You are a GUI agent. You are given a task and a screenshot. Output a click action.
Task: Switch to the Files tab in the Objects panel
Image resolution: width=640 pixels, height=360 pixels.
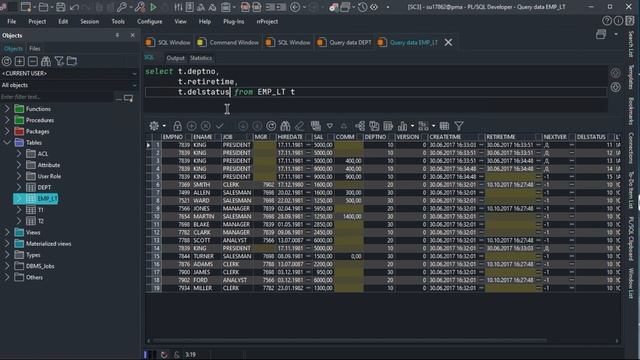pos(35,49)
